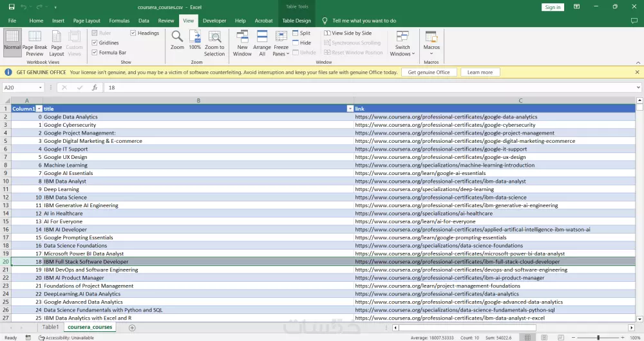Switch to the Formulas ribbon tab
The height and width of the screenshot is (341, 644).
(119, 21)
